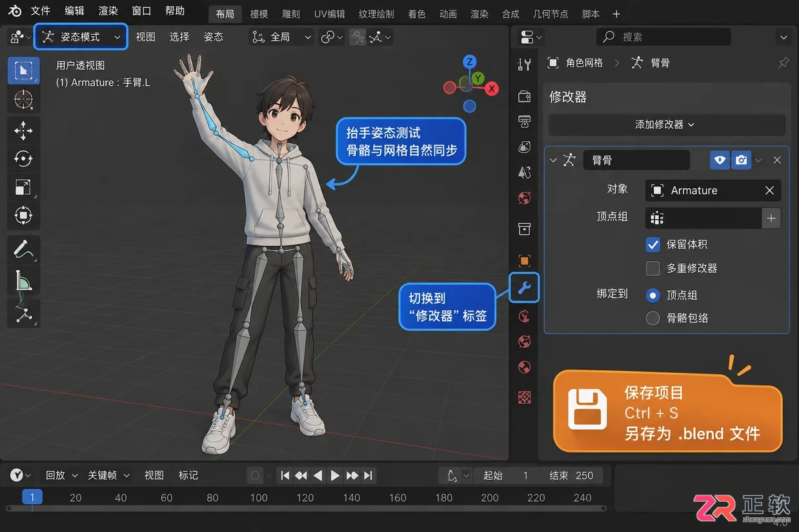This screenshot has height=532, width=799.
Task: Select the 3D cursor tool
Action: tap(23, 100)
